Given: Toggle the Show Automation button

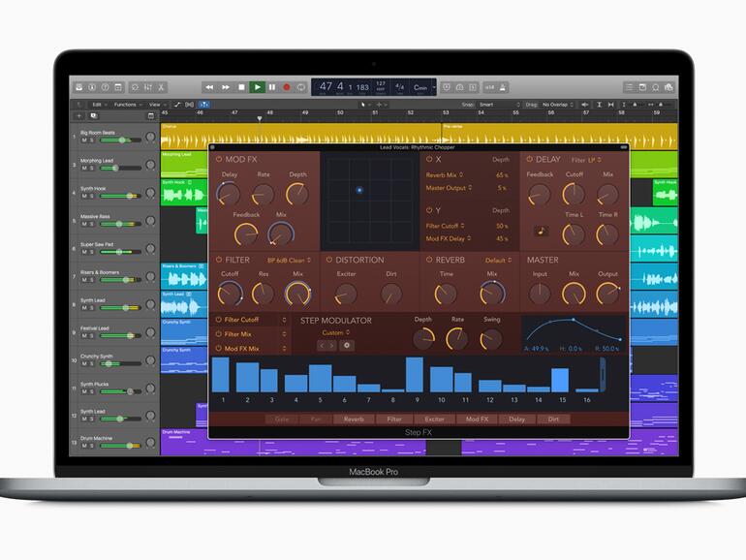Looking at the screenshot, I should click(177, 105).
